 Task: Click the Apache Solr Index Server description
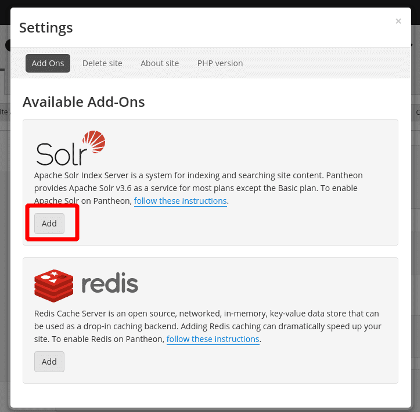pyautogui.click(x=198, y=188)
